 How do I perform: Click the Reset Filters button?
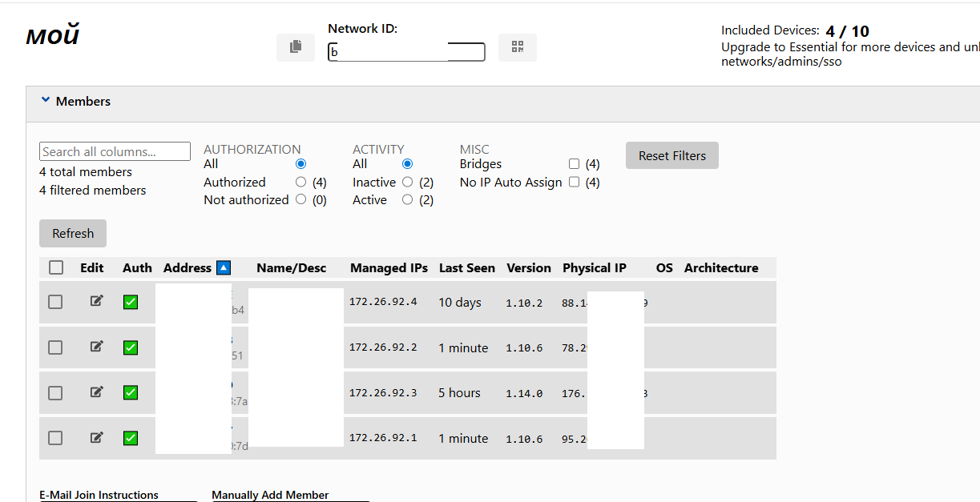click(671, 156)
